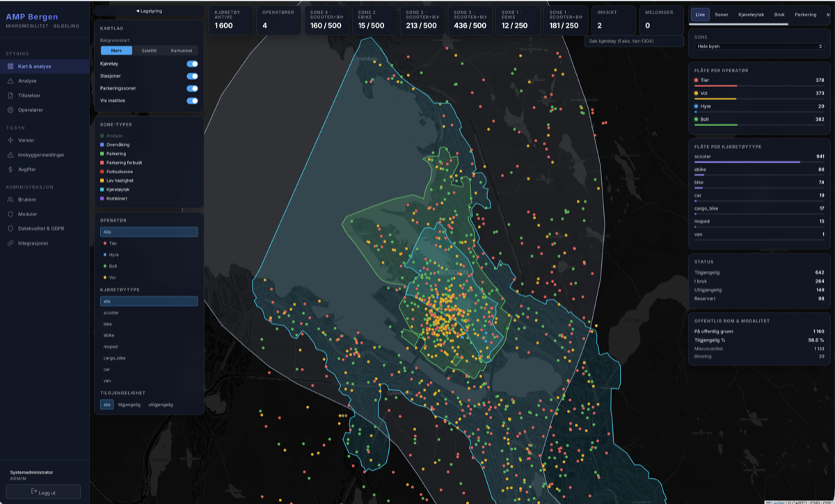
Task: Turn off Vis inaktive switch
Action: coord(192,101)
